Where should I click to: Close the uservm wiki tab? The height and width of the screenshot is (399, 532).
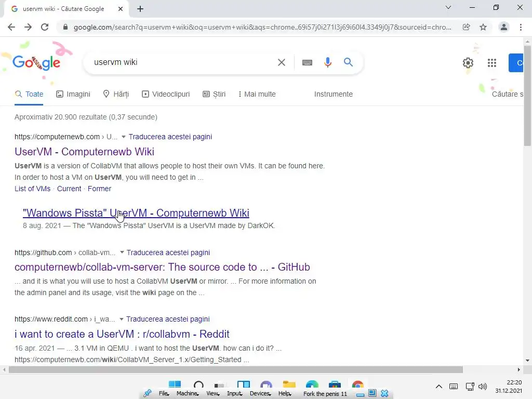click(x=121, y=9)
